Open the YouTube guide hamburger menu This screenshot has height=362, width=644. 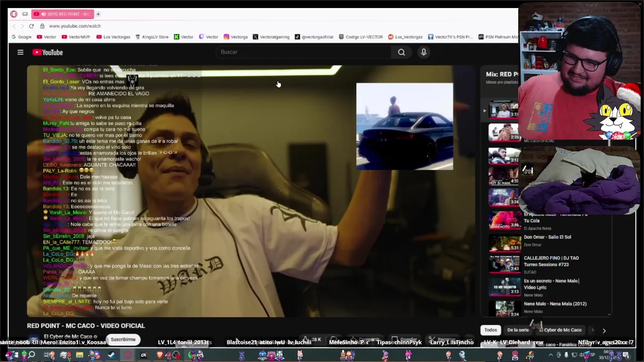click(x=20, y=52)
